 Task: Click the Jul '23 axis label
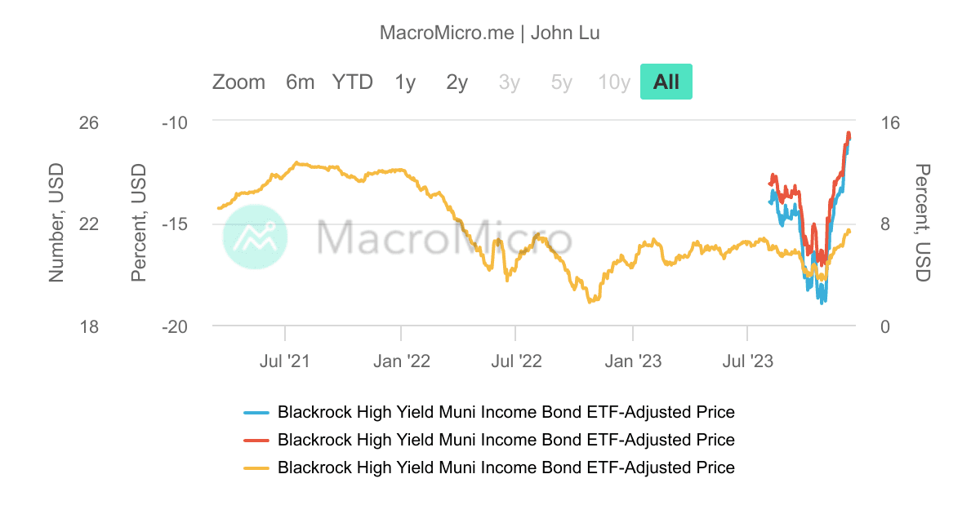[749, 361]
